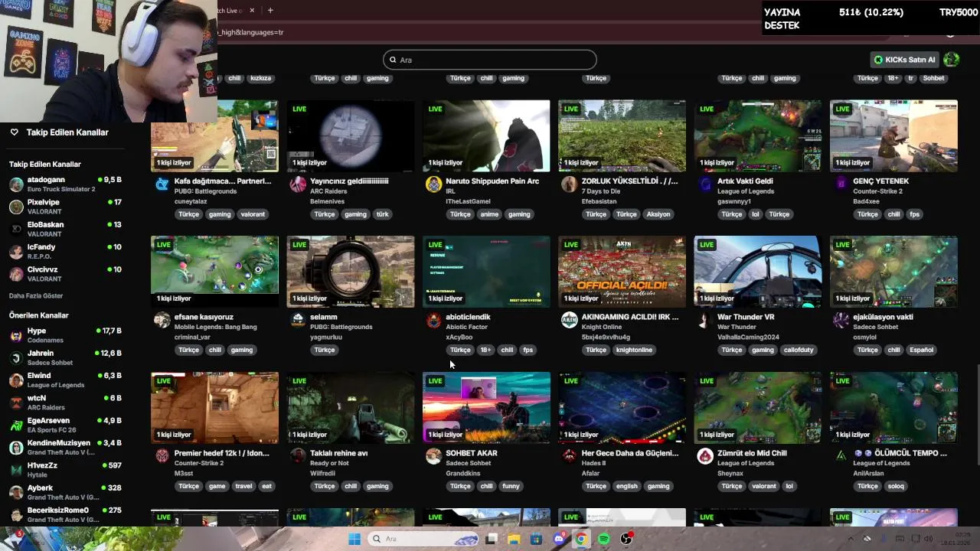
Task: Open stream title efsane kasıyoruz
Action: coord(204,317)
